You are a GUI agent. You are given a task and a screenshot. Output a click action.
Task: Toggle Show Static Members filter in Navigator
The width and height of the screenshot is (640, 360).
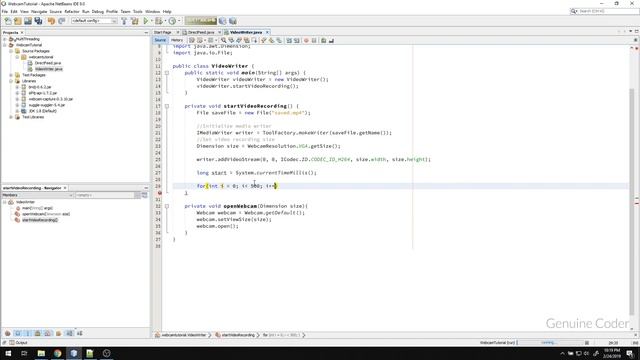28,333
